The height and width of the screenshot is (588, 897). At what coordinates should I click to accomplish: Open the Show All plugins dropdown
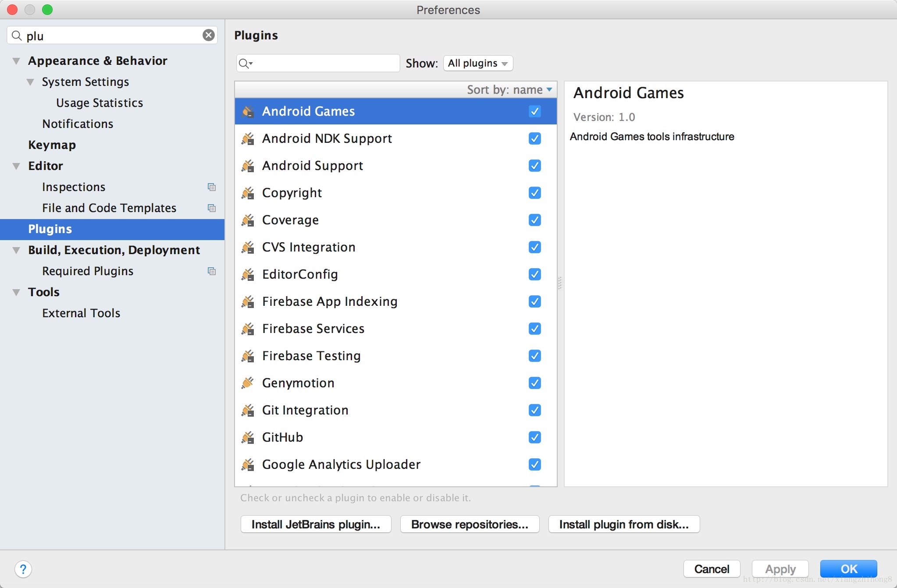click(x=478, y=64)
